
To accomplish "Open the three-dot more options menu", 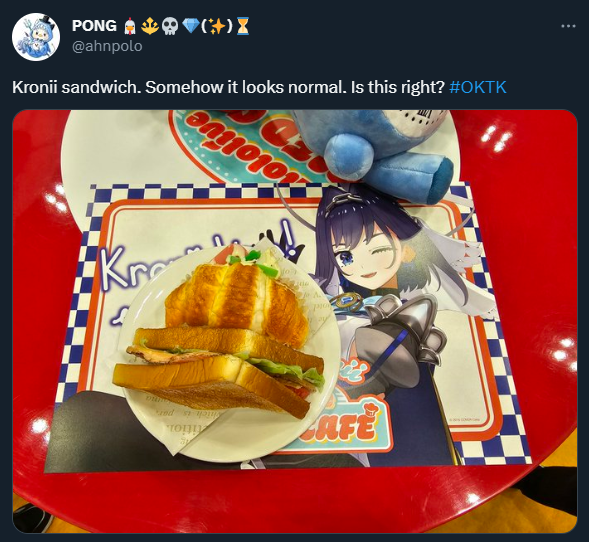I will pos(568,26).
